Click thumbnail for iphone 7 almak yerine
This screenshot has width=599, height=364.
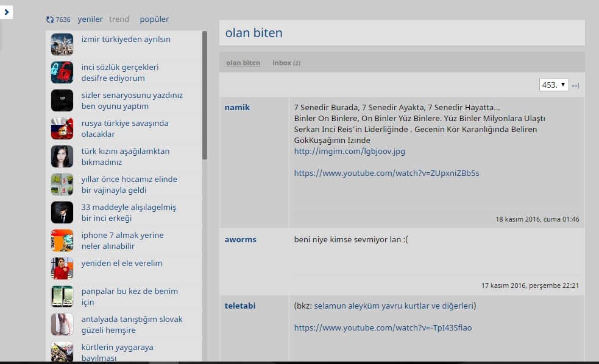(x=62, y=240)
